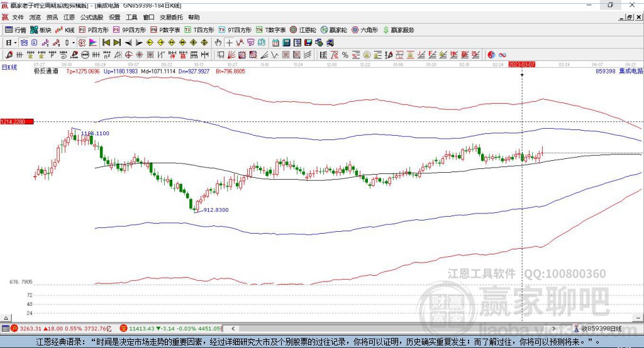
Task: Open the calculator icon
Action: (x=287, y=43)
